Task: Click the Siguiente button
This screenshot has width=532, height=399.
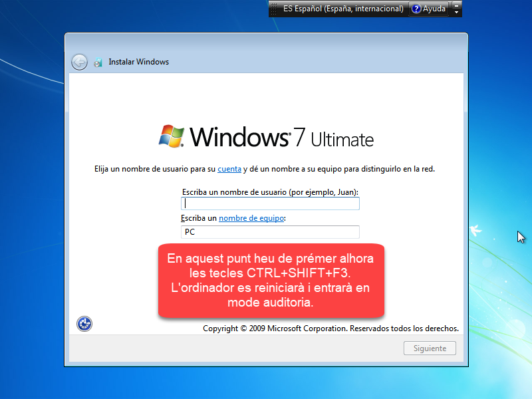Action: click(x=430, y=348)
